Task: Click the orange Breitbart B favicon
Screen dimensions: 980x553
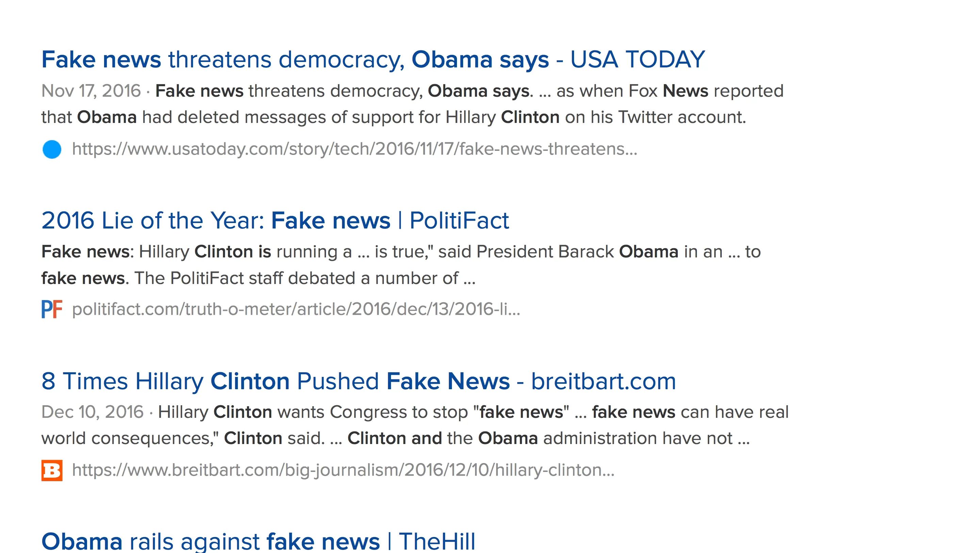Action: coord(52,470)
